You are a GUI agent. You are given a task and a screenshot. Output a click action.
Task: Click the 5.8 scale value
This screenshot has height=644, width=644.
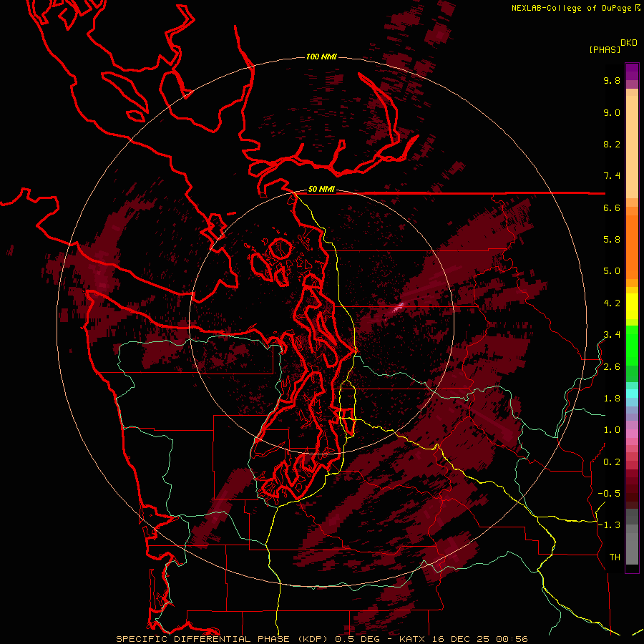pos(612,240)
